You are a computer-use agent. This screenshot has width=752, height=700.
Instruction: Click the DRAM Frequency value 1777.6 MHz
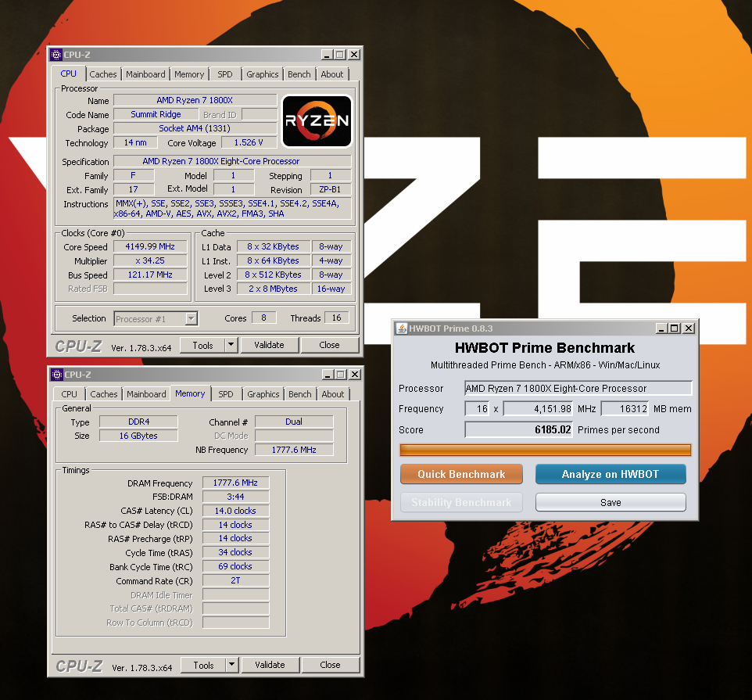(x=235, y=483)
